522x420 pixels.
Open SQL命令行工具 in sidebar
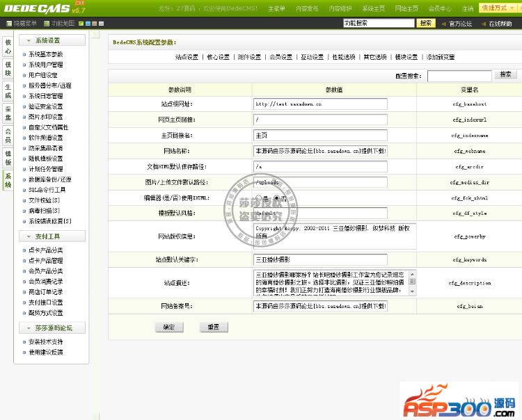[47, 190]
